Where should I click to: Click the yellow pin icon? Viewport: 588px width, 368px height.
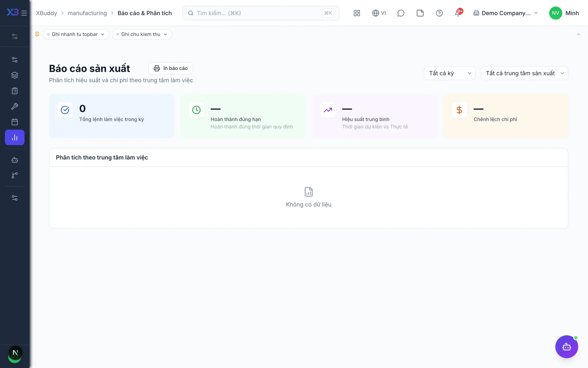(37, 34)
